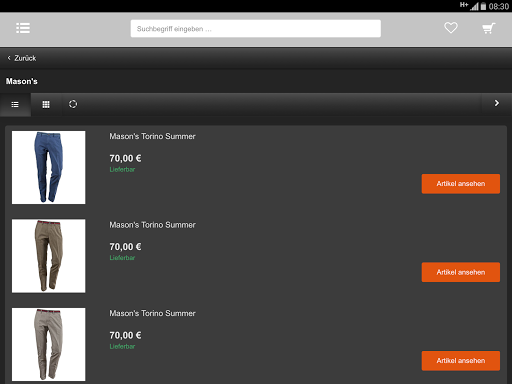
Task: Open olive Torino Summer trousers thumbnail
Action: tap(49, 256)
